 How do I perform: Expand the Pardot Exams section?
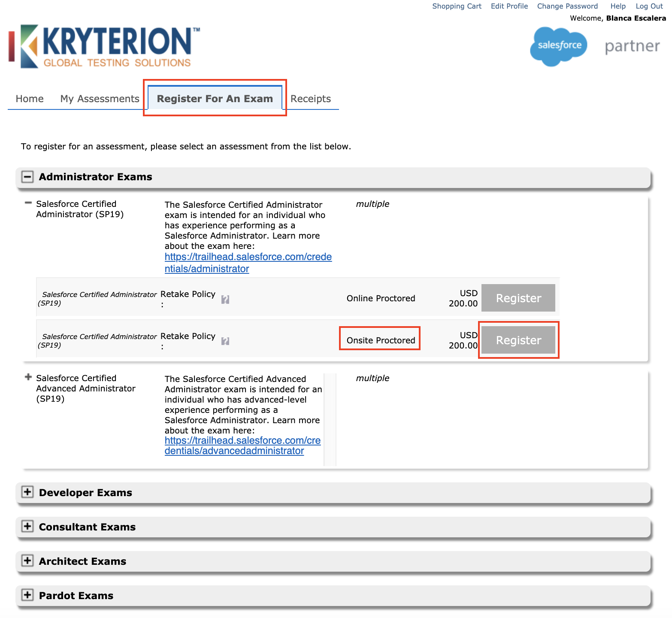(x=27, y=595)
